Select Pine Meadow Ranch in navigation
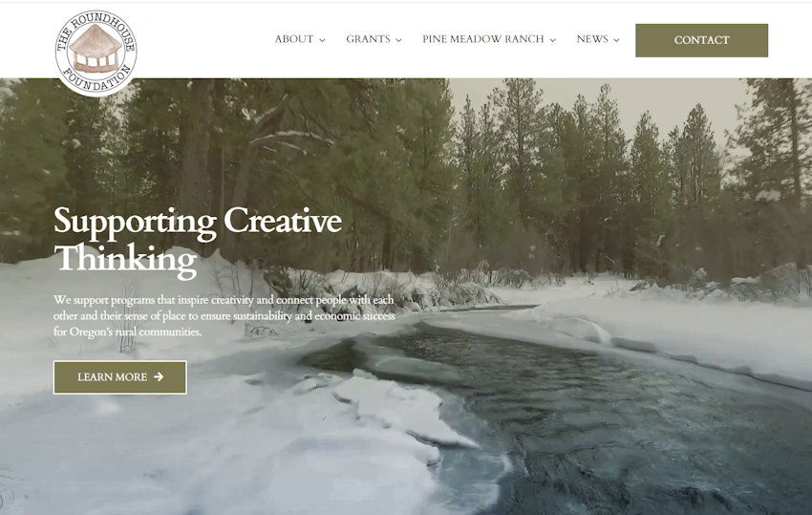This screenshot has height=515, width=812. pos(483,39)
